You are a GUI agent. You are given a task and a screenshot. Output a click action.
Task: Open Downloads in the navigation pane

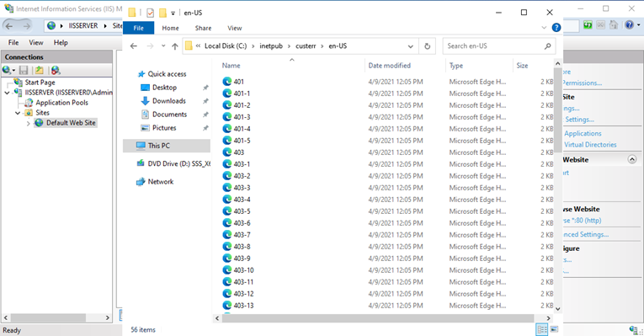(x=169, y=101)
